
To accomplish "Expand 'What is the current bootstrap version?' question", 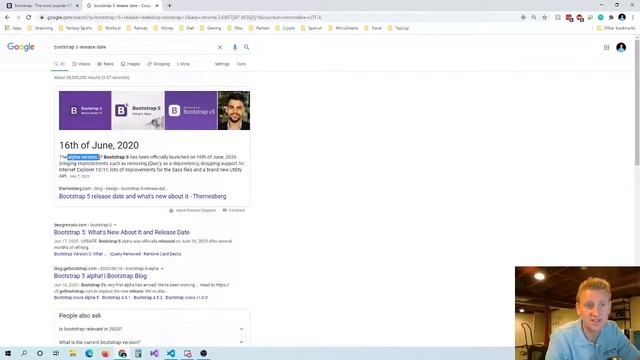I will point(152,342).
